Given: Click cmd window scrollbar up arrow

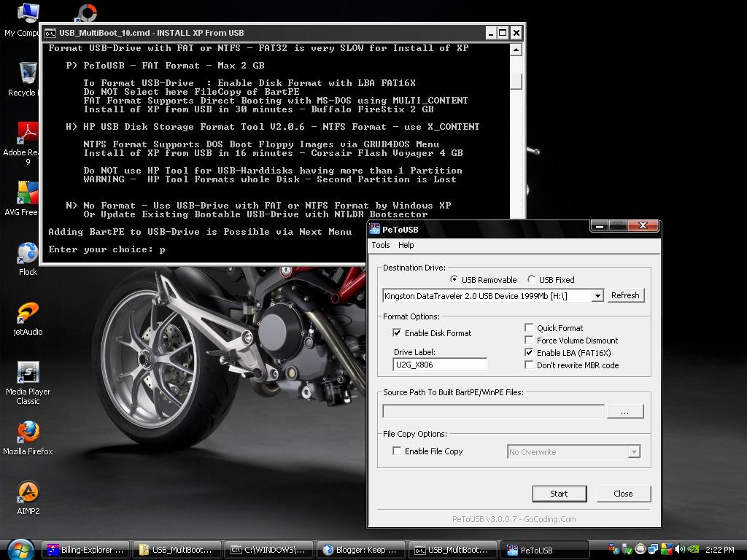Looking at the screenshot, I should tap(516, 50).
